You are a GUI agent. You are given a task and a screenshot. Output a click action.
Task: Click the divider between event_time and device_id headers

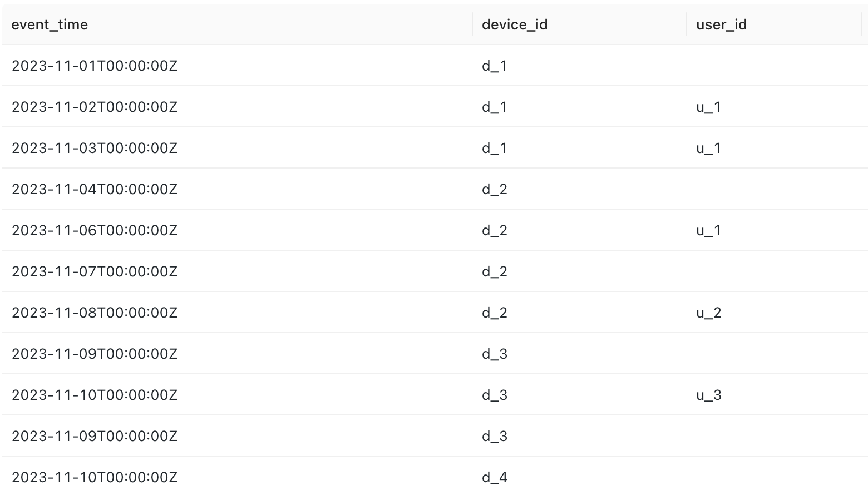pos(472,24)
